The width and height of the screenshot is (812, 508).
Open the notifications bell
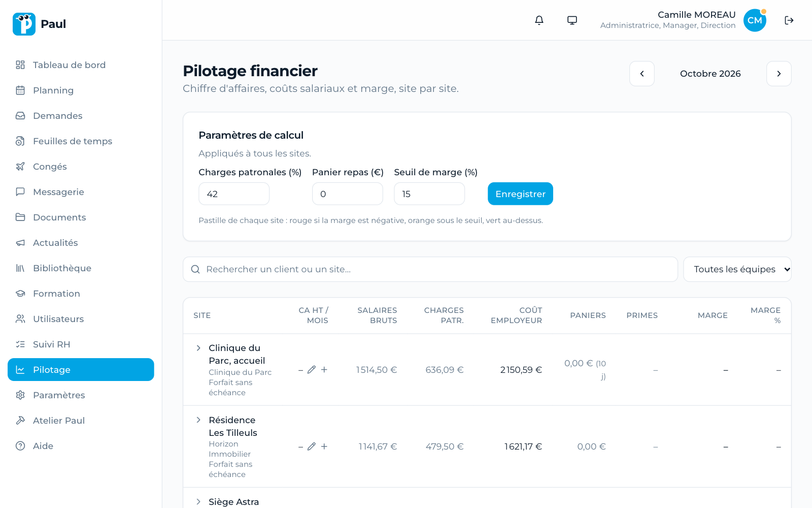[x=539, y=20]
